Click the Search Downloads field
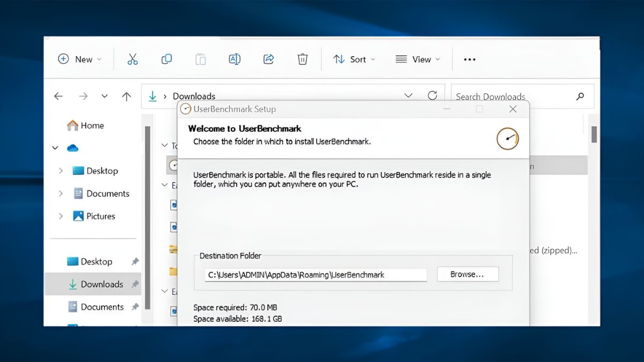Viewport: 644px width, 362px height. pos(522,97)
